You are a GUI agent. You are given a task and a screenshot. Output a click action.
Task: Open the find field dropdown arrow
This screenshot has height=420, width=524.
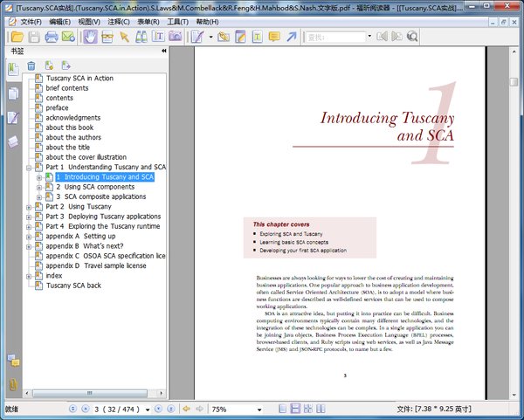tap(369, 36)
